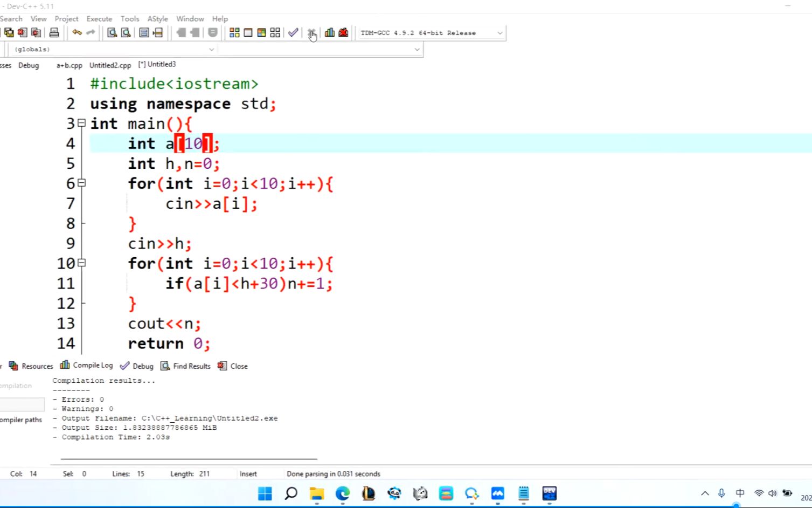Click 'Done parsing in 0.031 seconds' status text
Screen dimensions: 812x508
pos(334,474)
